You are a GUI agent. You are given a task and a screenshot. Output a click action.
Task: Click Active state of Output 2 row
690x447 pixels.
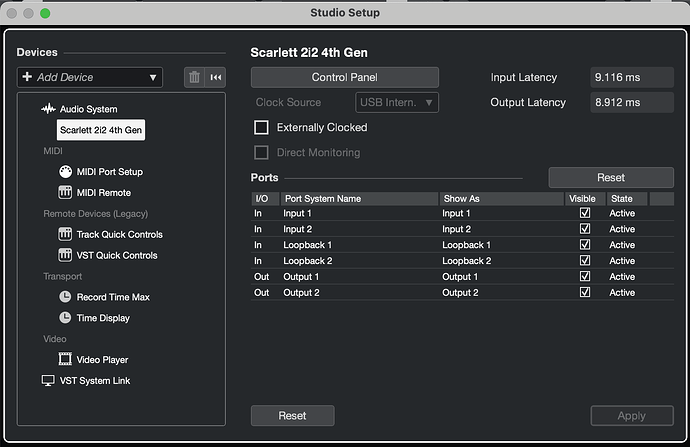point(622,292)
